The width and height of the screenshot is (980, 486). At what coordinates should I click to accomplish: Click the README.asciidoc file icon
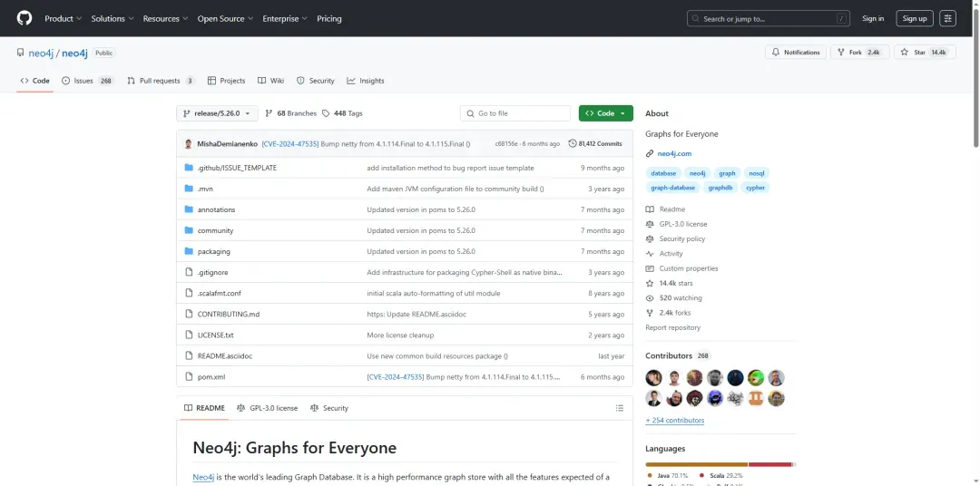189,356
